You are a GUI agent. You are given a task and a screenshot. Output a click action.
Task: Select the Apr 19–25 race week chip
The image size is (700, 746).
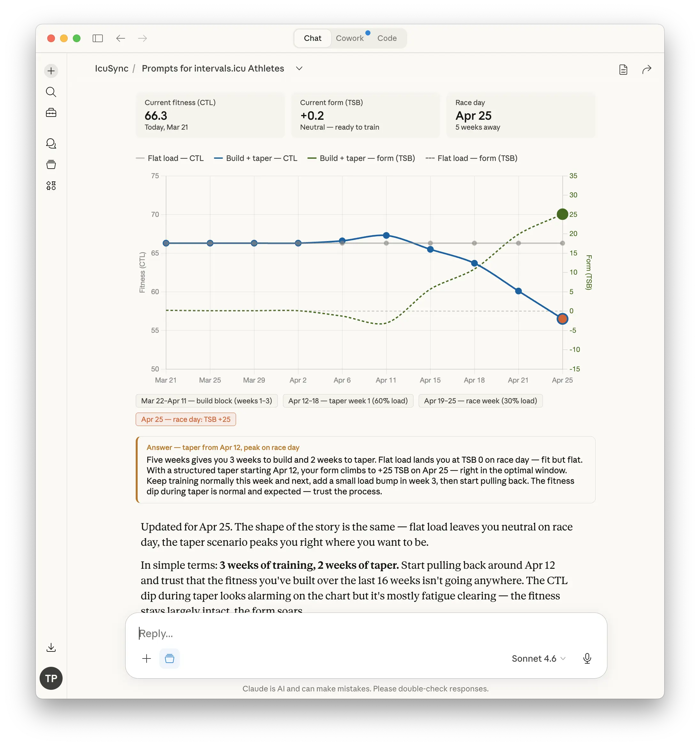tap(480, 401)
